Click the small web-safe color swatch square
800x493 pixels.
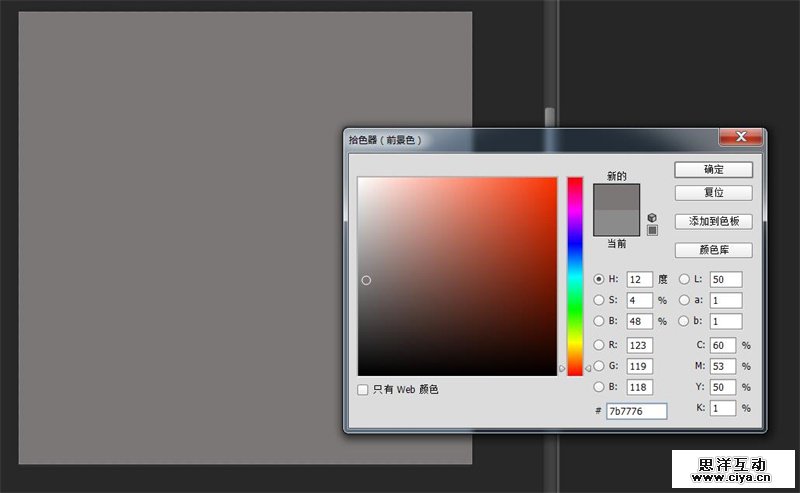pyautogui.click(x=652, y=230)
